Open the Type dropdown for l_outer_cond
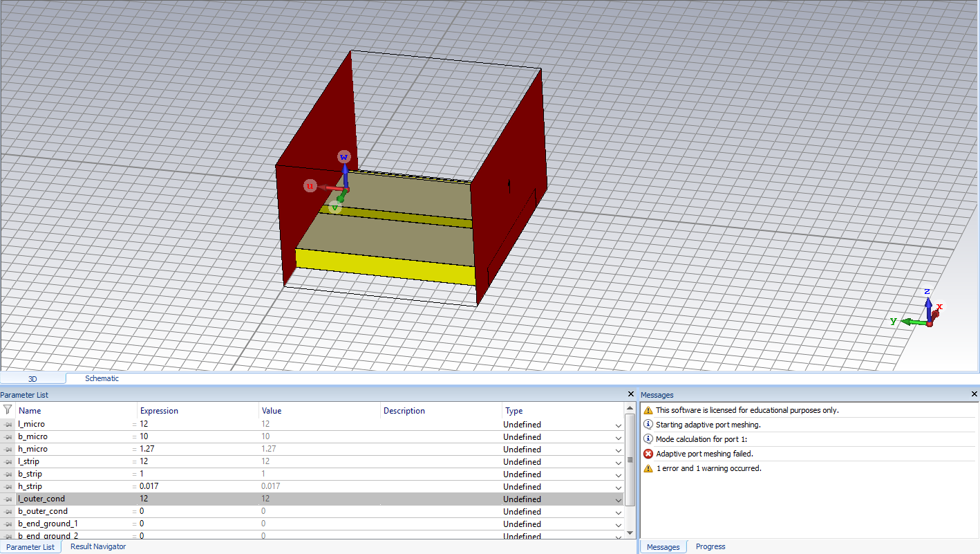The image size is (980, 554). click(619, 499)
